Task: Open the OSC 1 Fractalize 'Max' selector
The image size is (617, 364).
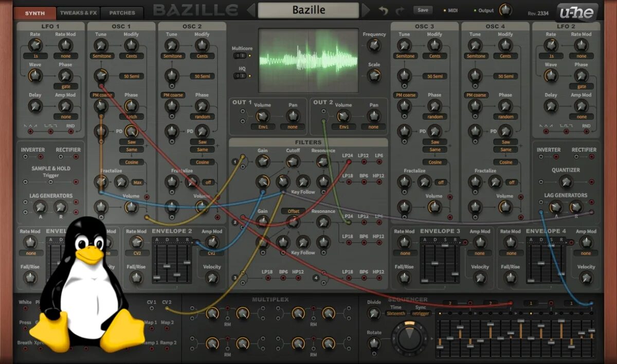Action: [137, 182]
